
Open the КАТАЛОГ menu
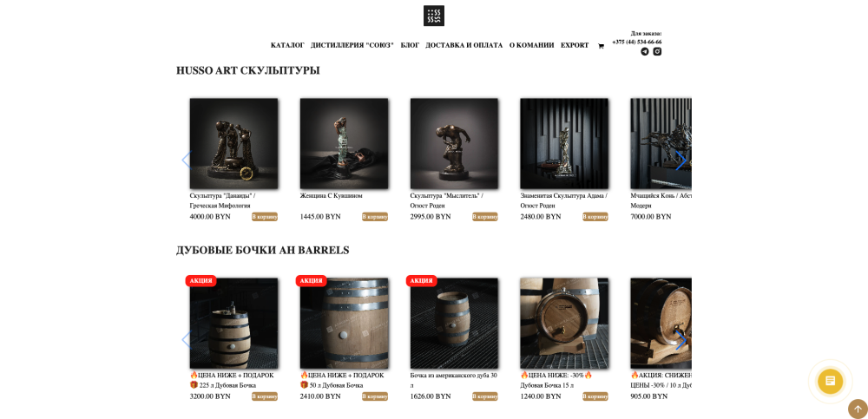(x=287, y=45)
